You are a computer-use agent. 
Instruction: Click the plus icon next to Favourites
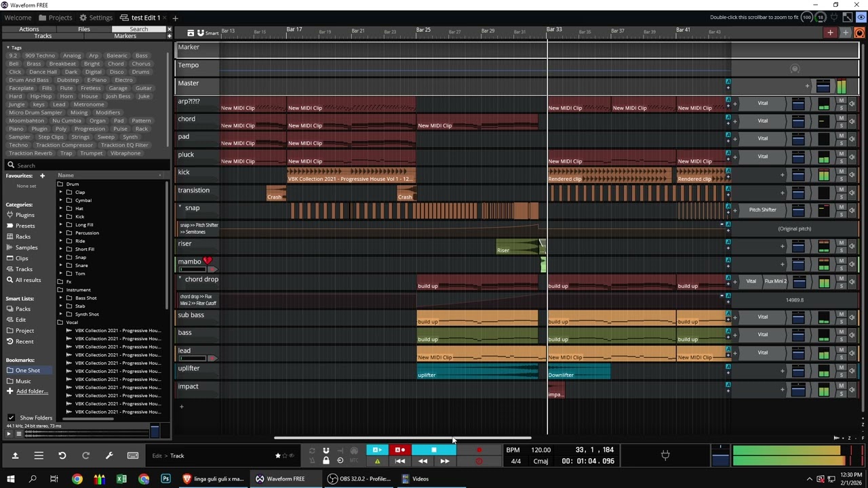pyautogui.click(x=42, y=176)
